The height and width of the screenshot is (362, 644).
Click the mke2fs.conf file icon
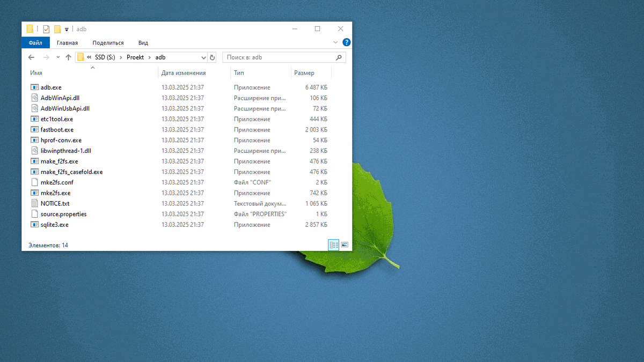[35, 182]
